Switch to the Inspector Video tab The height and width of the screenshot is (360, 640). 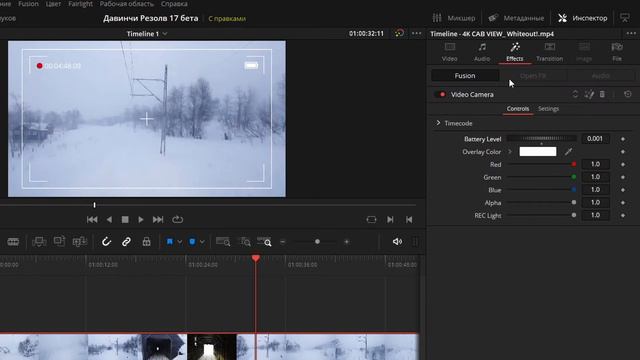449,52
